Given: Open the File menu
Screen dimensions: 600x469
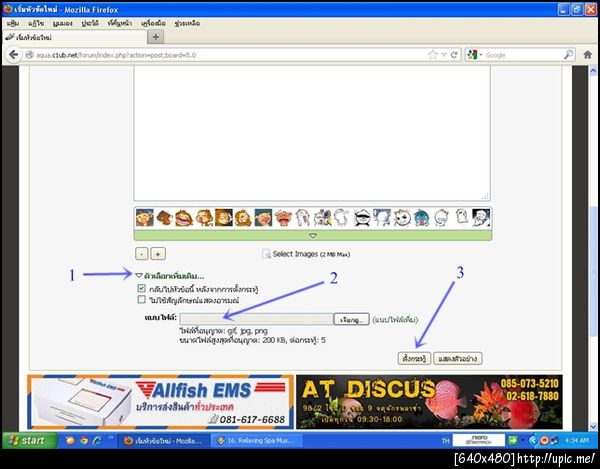Looking at the screenshot, I should pos(13,23).
